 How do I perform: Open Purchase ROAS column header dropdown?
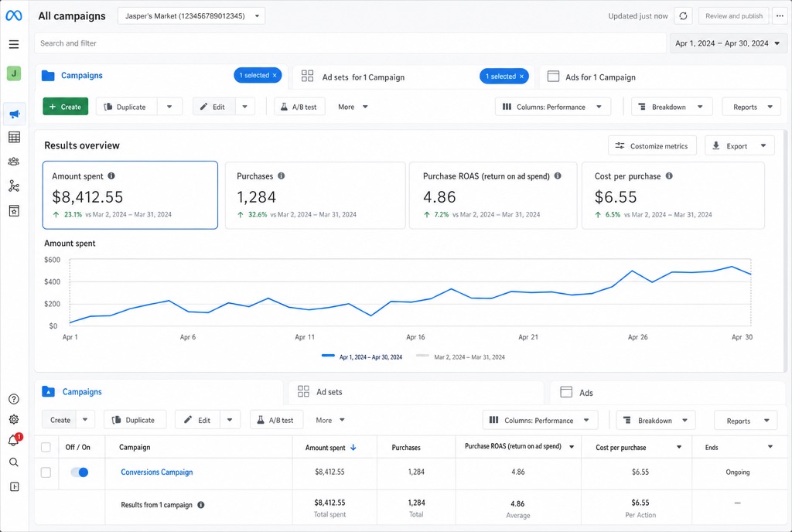(x=572, y=447)
